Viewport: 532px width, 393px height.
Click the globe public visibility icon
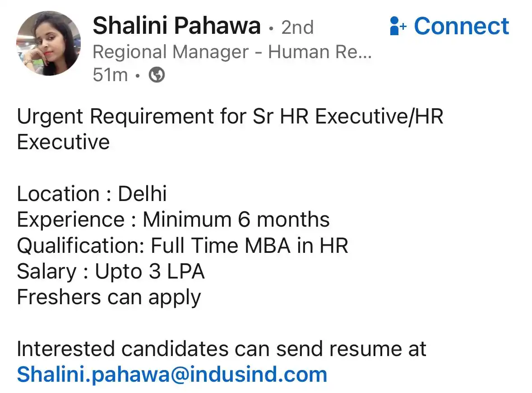[157, 74]
